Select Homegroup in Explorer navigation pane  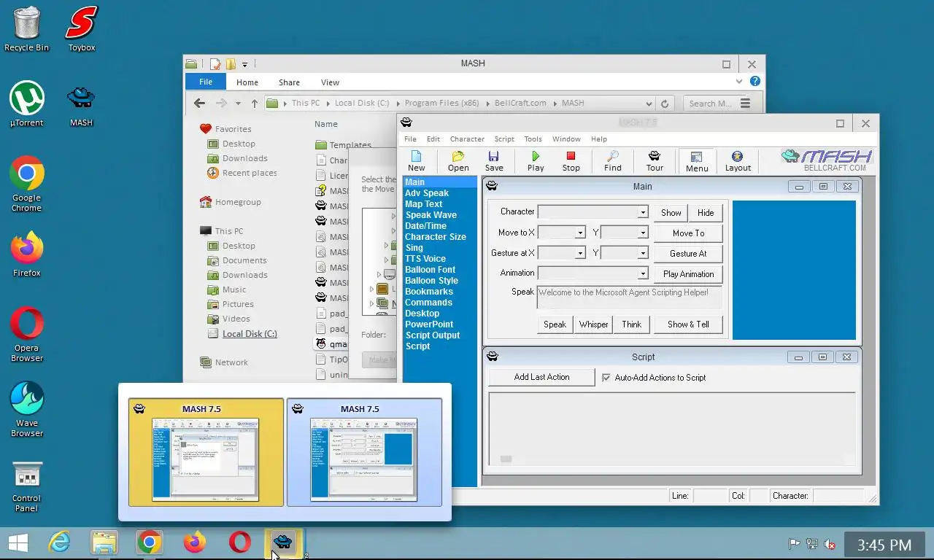(238, 202)
